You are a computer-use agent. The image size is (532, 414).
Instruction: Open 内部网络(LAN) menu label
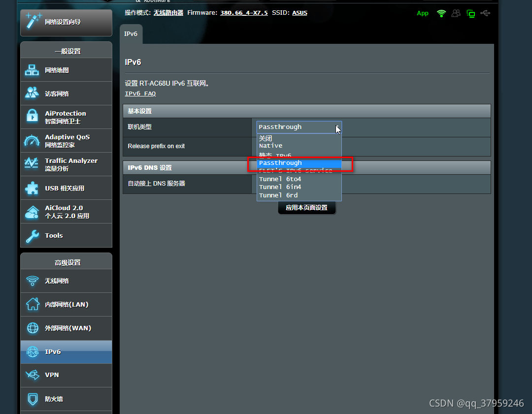point(66,305)
